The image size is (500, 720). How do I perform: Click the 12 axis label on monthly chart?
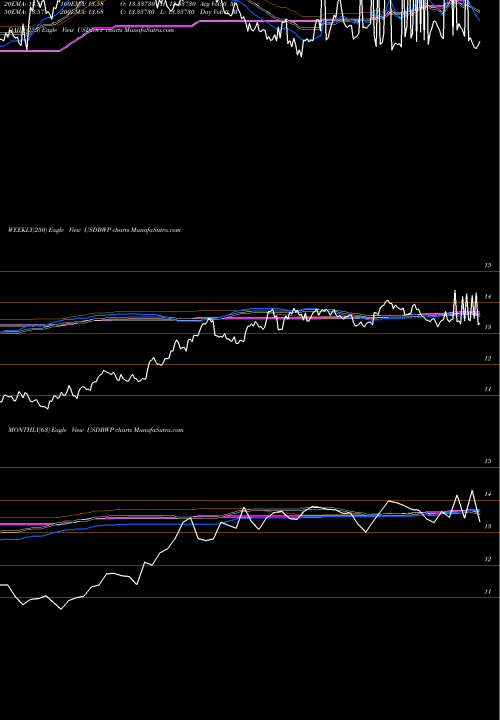pos(488,559)
